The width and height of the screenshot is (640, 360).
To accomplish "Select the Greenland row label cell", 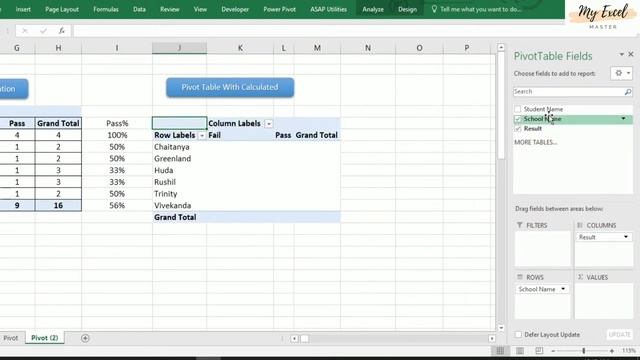I will coord(180,159).
